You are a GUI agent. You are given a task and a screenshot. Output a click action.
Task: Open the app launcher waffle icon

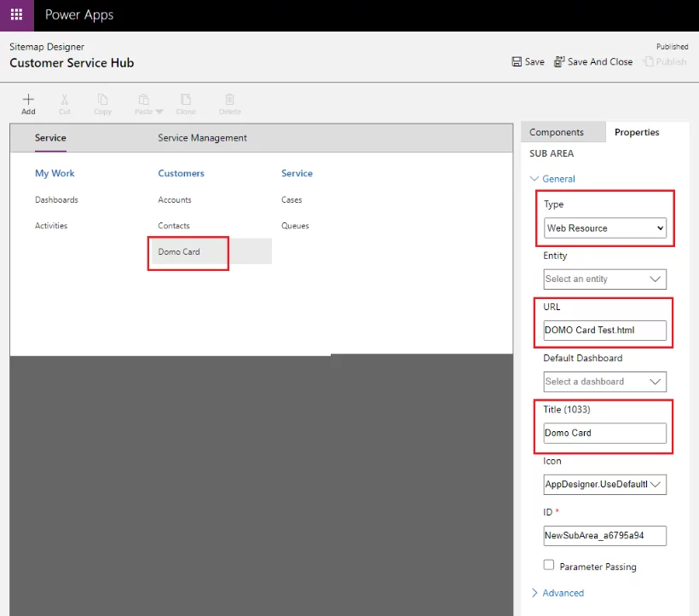16,15
